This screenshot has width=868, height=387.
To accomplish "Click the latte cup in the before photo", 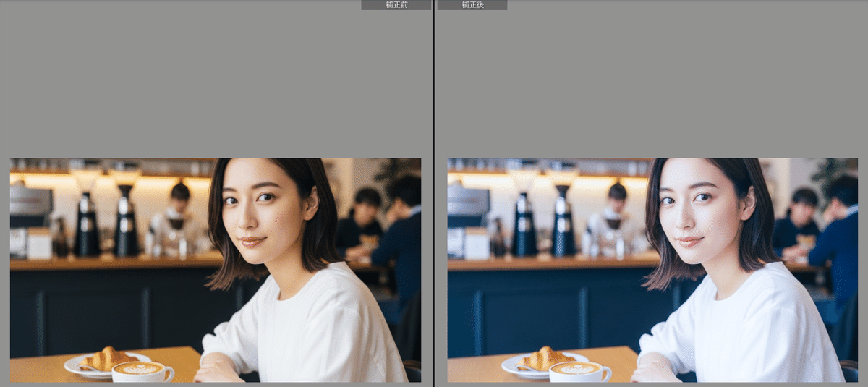I will click(x=141, y=372).
